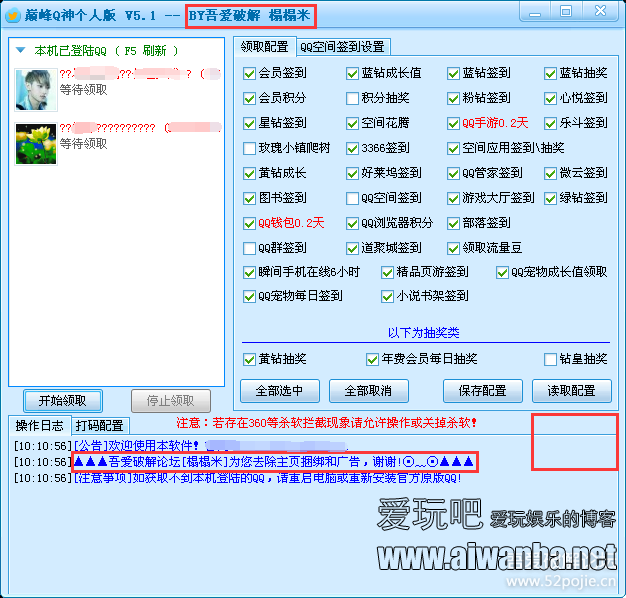This screenshot has height=598, width=626.
Task: Toggle the QQ浏览器积分 checkbox
Action: pos(352,223)
